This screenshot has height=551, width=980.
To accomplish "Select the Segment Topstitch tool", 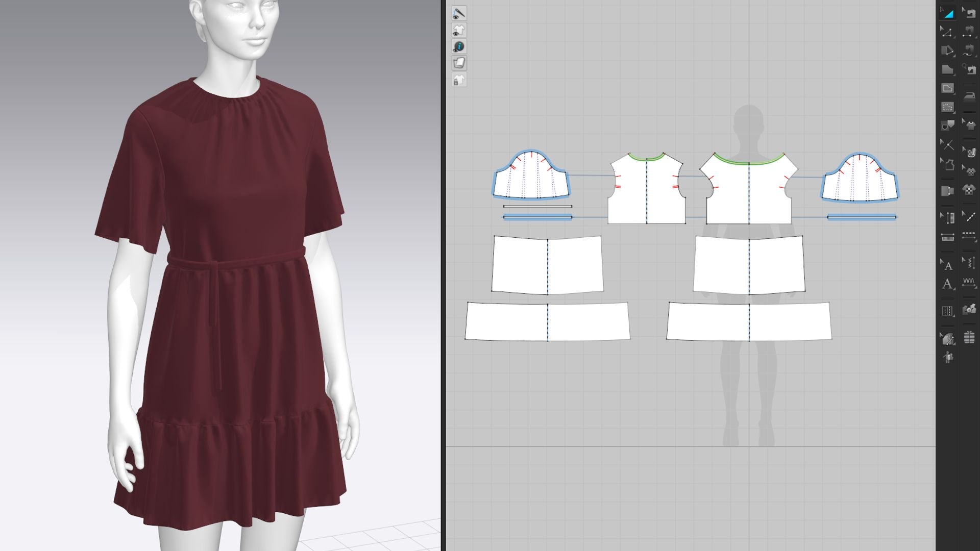I will tap(969, 236).
